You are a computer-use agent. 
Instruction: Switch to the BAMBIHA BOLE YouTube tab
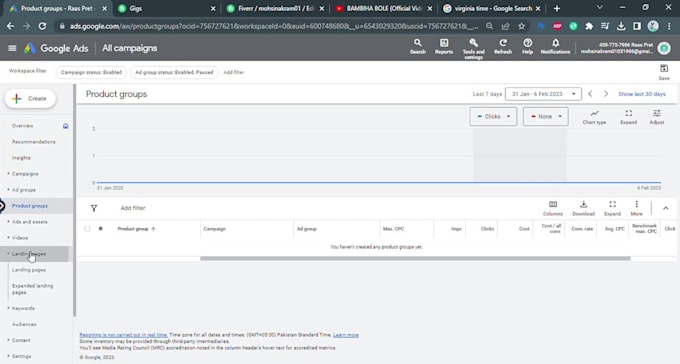coord(384,8)
